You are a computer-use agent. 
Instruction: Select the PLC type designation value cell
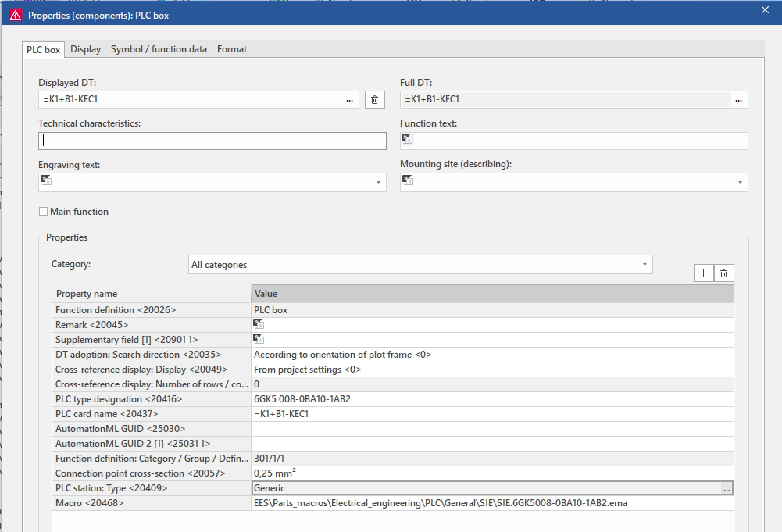492,399
